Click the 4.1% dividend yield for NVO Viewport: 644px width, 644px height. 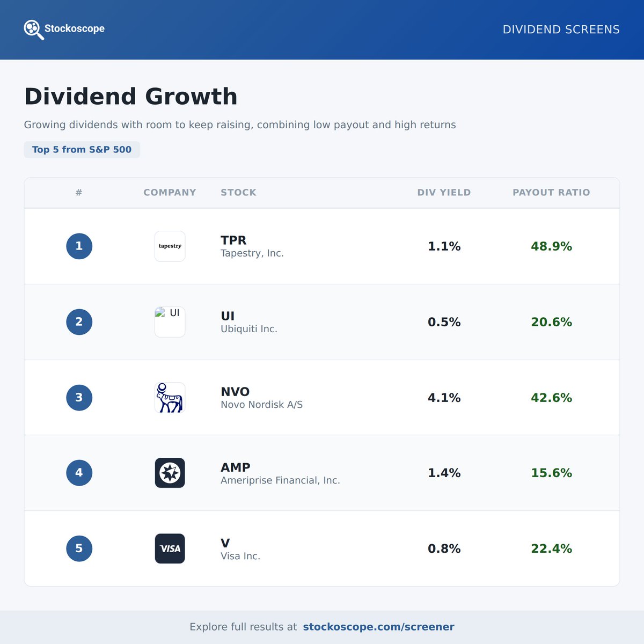click(x=444, y=398)
